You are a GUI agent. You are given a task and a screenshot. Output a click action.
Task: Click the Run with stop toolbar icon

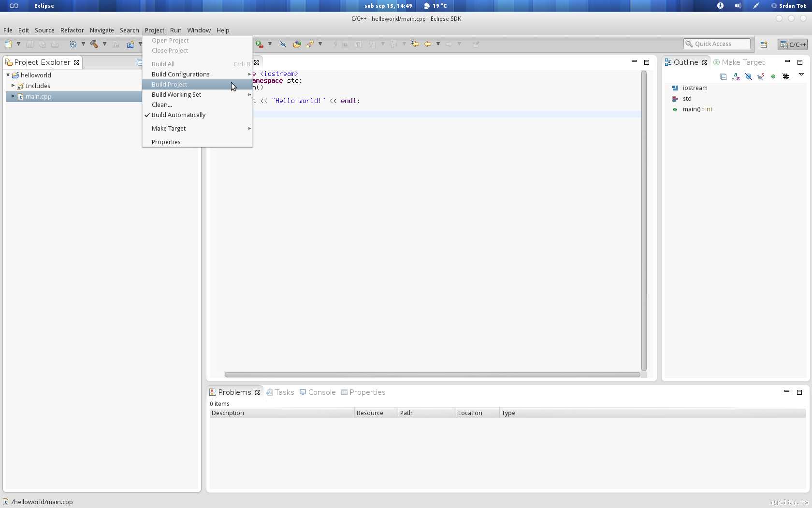pos(260,44)
